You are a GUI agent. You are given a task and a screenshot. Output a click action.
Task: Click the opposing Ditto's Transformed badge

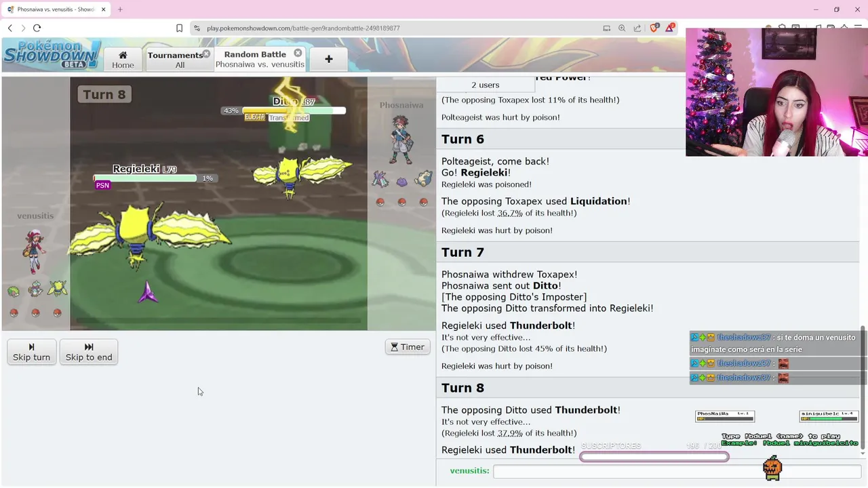coord(288,117)
